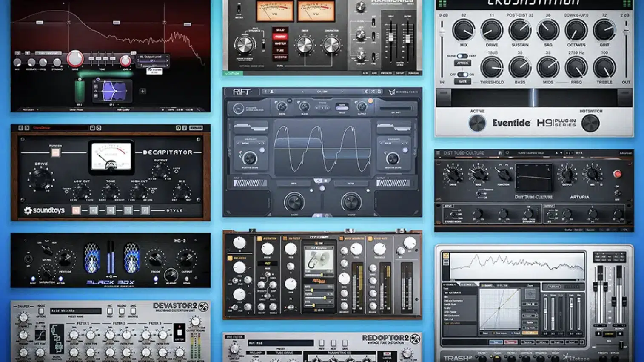644x362 pixels.
Task: Toggle CrushStation gate Off/On switch
Action: (x=462, y=75)
